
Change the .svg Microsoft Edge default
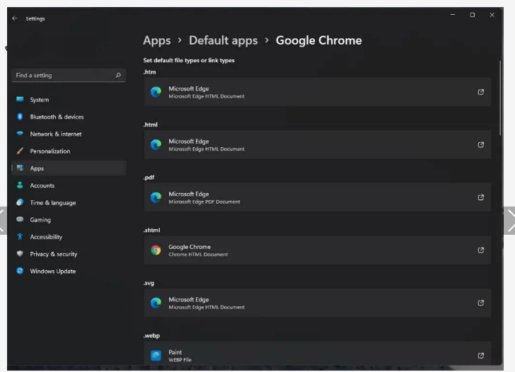[x=317, y=303]
